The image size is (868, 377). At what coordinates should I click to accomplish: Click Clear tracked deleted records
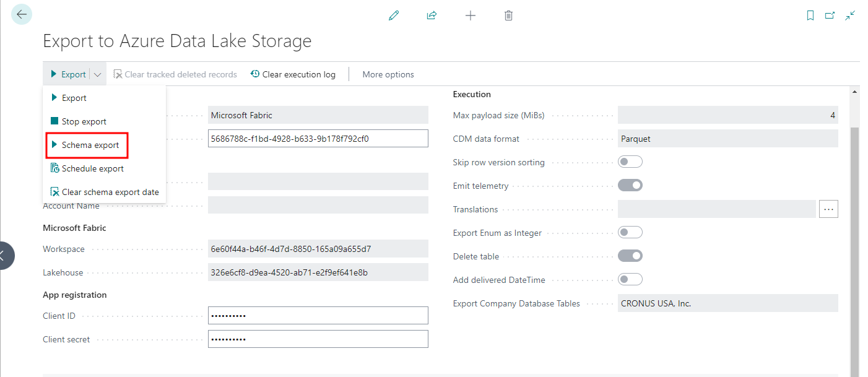point(175,74)
